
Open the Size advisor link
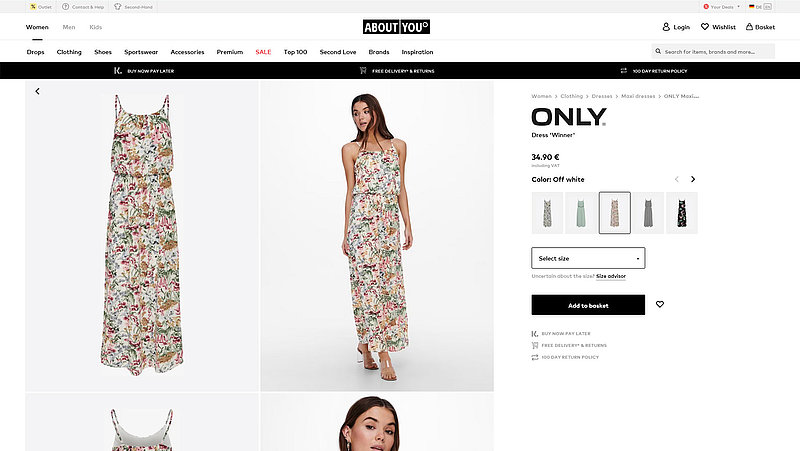pyautogui.click(x=611, y=276)
